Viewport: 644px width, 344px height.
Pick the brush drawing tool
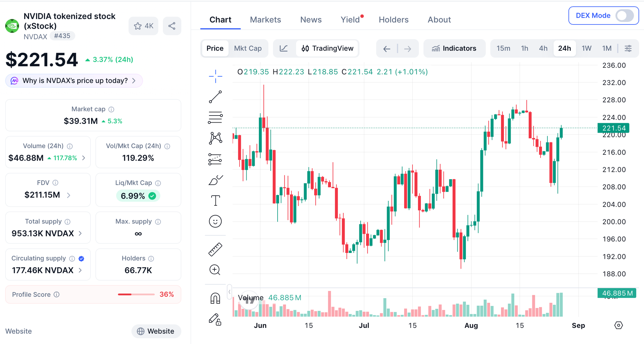215,180
